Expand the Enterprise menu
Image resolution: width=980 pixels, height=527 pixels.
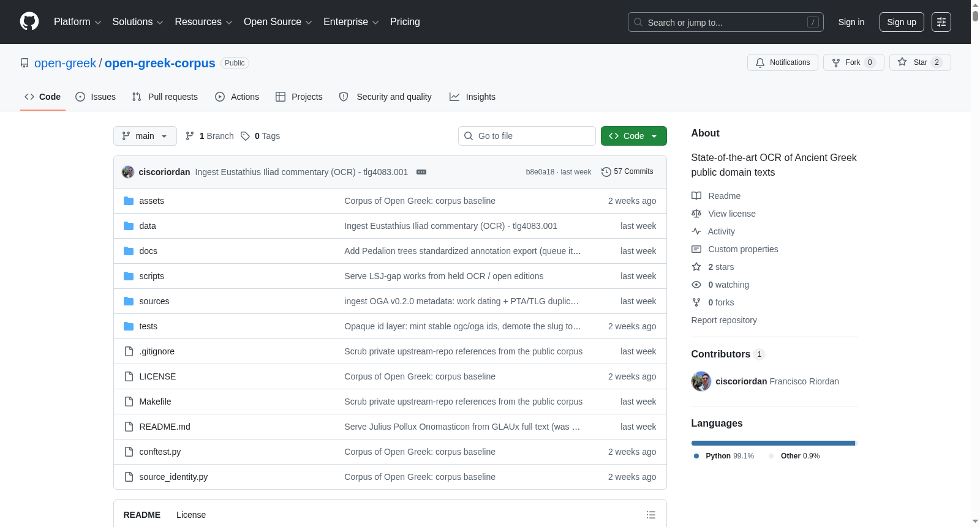point(351,22)
